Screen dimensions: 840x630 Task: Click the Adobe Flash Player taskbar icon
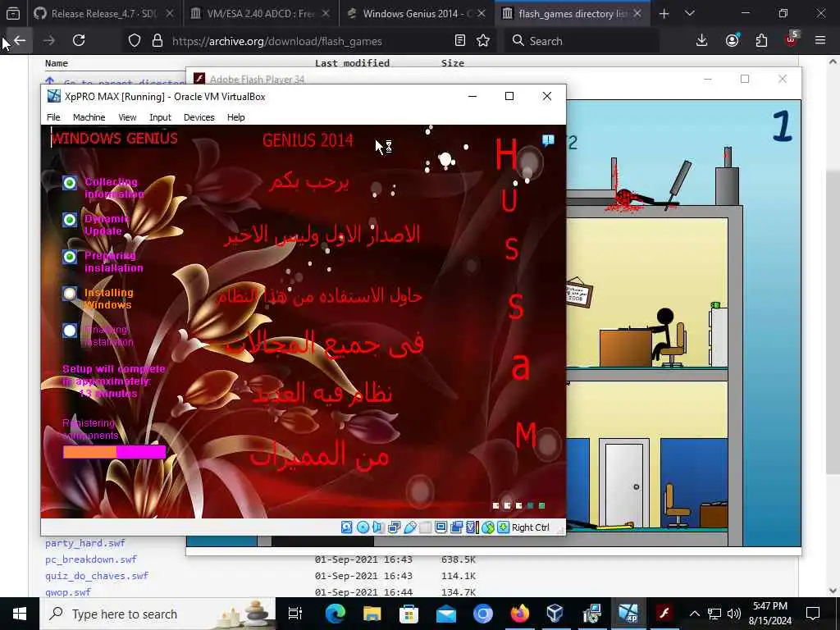tap(664, 614)
